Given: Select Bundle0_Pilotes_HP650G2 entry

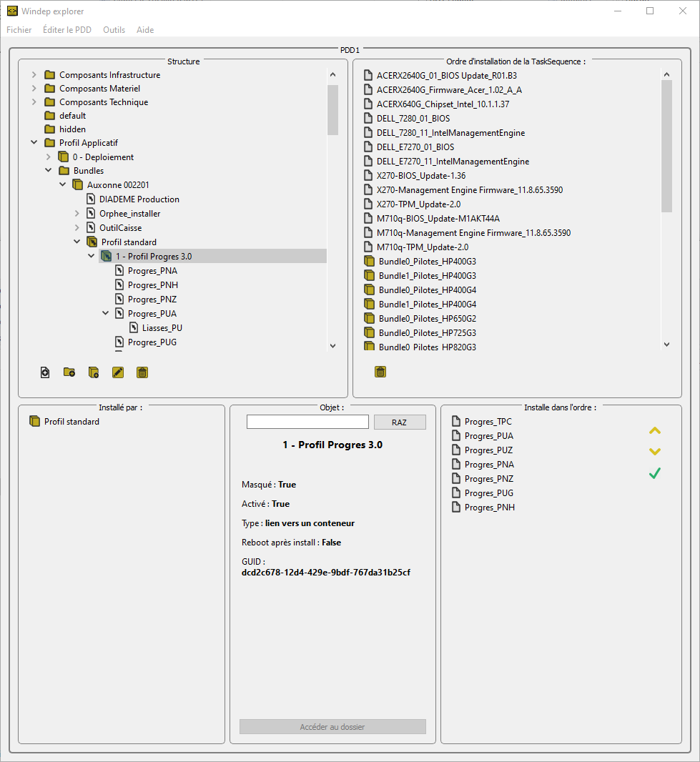Looking at the screenshot, I should [x=428, y=319].
